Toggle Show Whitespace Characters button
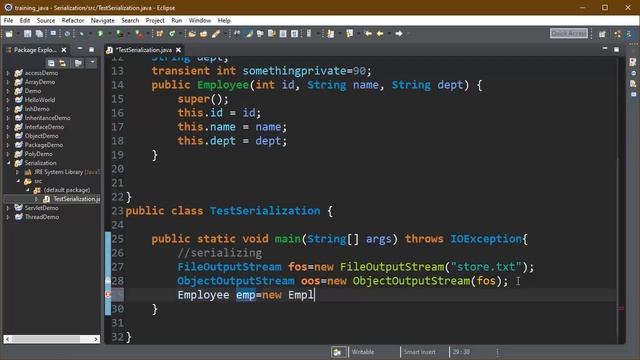Viewport: 640px width, 360px height. click(294, 33)
